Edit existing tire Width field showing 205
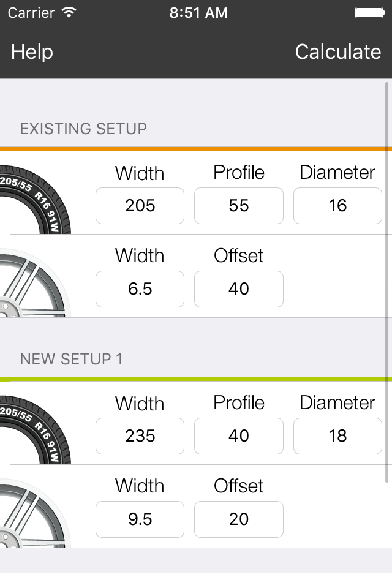This screenshot has width=392, height=588. (140, 206)
